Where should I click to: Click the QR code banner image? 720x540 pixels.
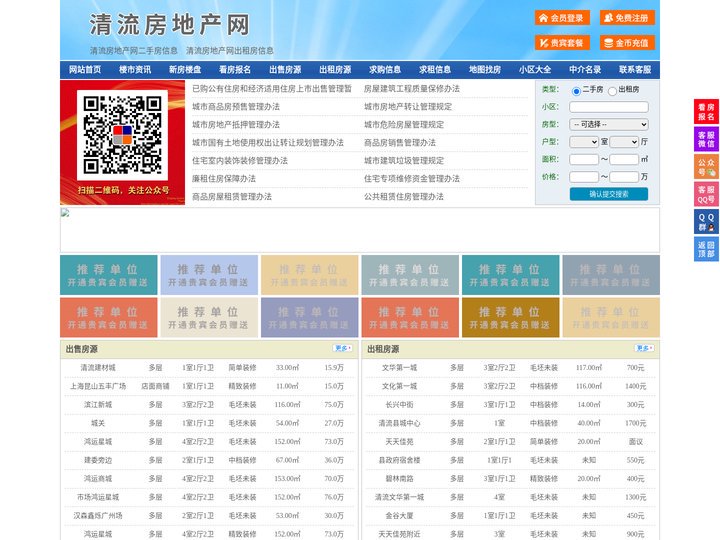pos(123,142)
